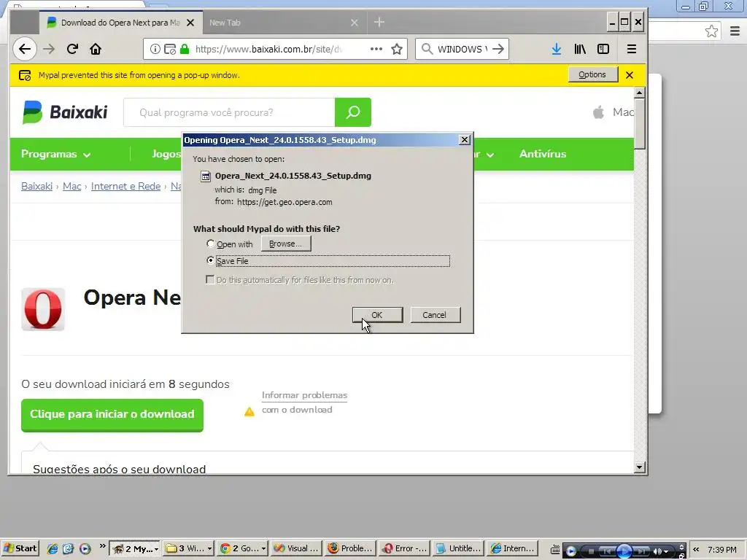Click the Baixaki breadcrumb link
The width and height of the screenshot is (747, 560).
point(36,186)
